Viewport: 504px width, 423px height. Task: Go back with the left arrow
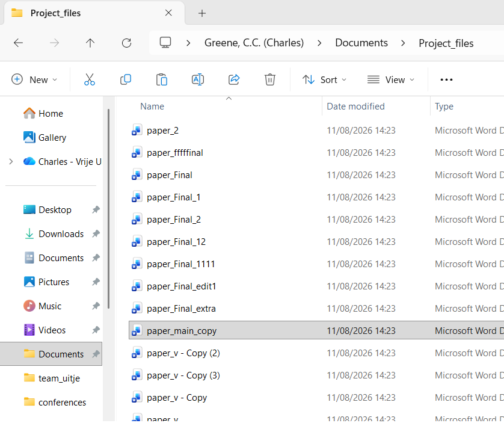(x=18, y=43)
